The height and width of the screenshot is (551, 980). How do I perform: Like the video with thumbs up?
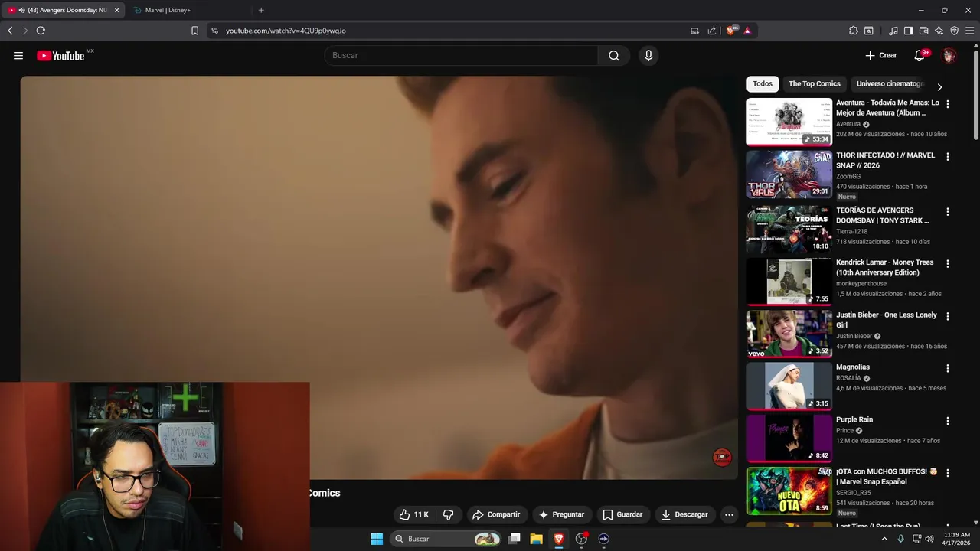[415, 514]
